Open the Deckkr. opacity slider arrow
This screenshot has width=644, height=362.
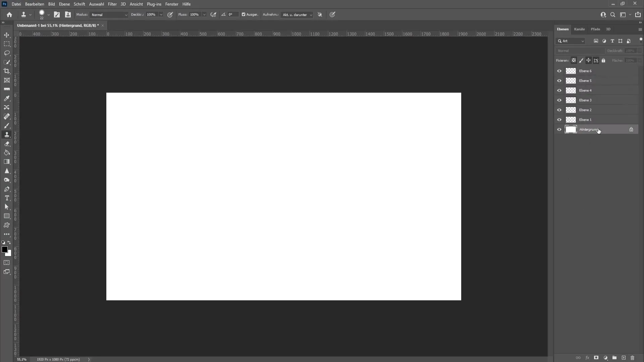tap(161, 15)
